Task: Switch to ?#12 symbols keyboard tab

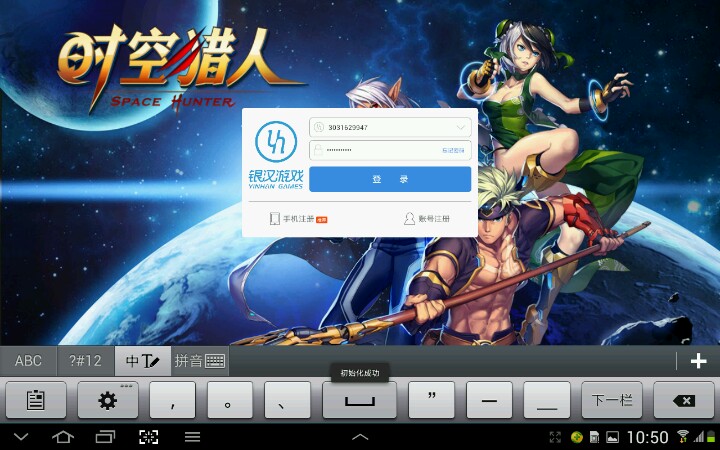Action: [85, 361]
